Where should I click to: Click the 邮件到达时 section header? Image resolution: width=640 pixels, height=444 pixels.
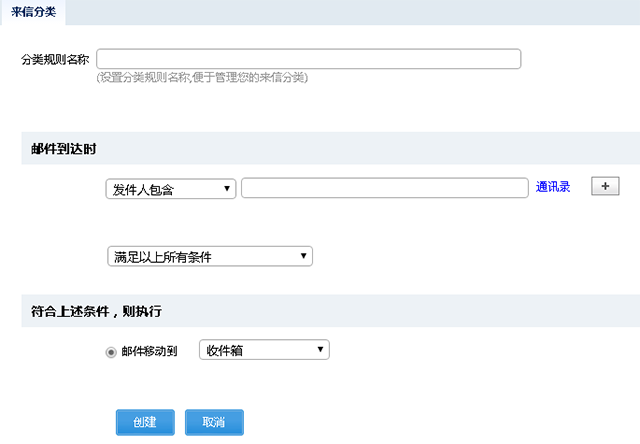click(63, 149)
